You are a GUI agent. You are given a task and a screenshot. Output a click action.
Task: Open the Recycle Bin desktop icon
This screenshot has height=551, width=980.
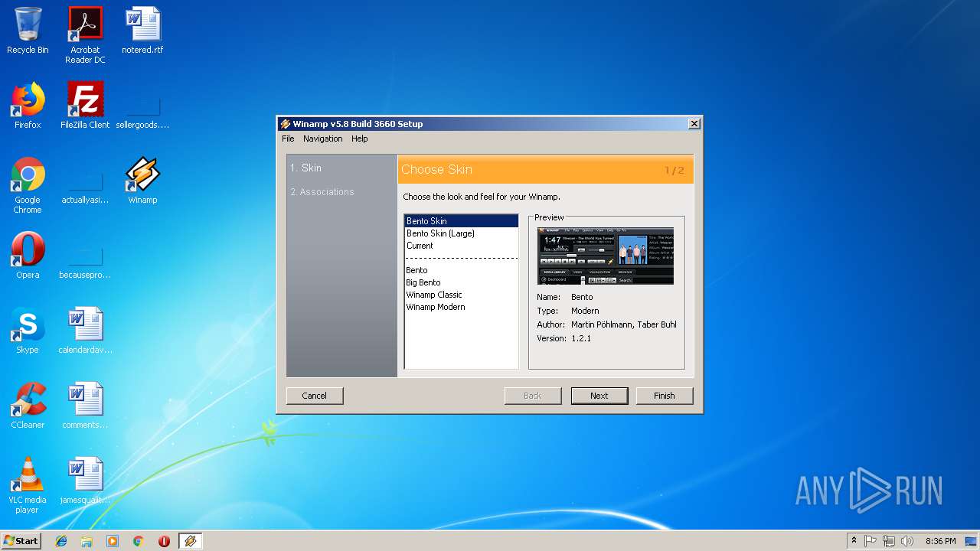(28, 31)
